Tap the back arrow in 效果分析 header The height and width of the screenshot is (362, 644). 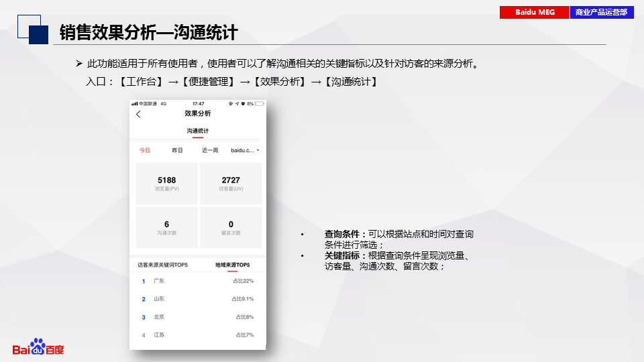[139, 114]
